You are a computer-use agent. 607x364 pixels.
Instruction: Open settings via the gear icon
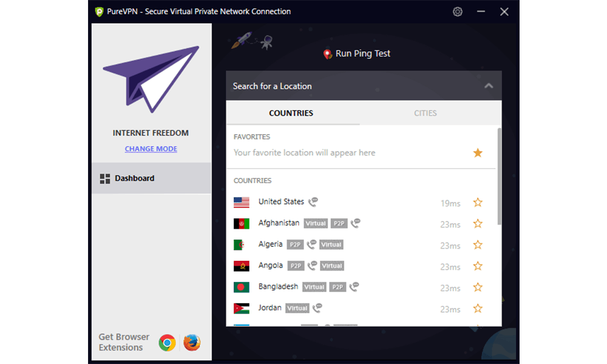click(x=458, y=12)
